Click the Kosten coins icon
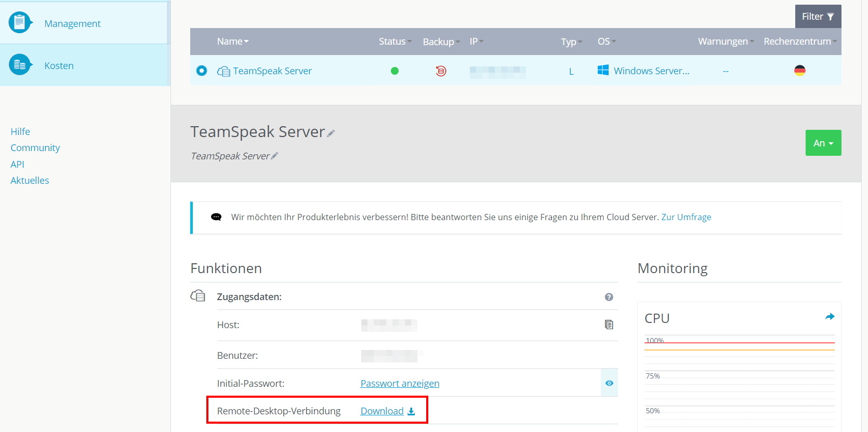 tap(20, 64)
